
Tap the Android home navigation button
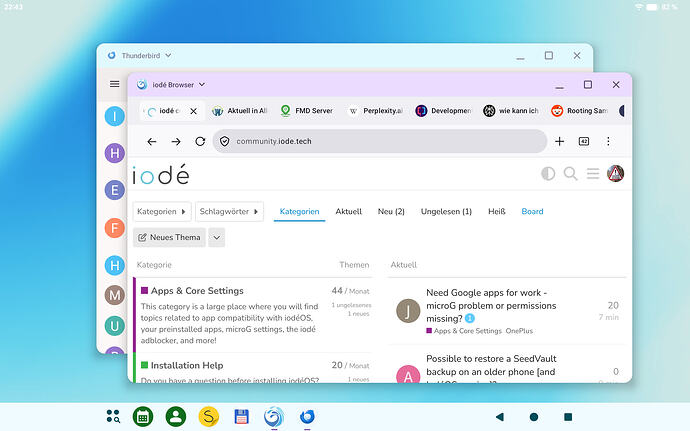(x=534, y=416)
